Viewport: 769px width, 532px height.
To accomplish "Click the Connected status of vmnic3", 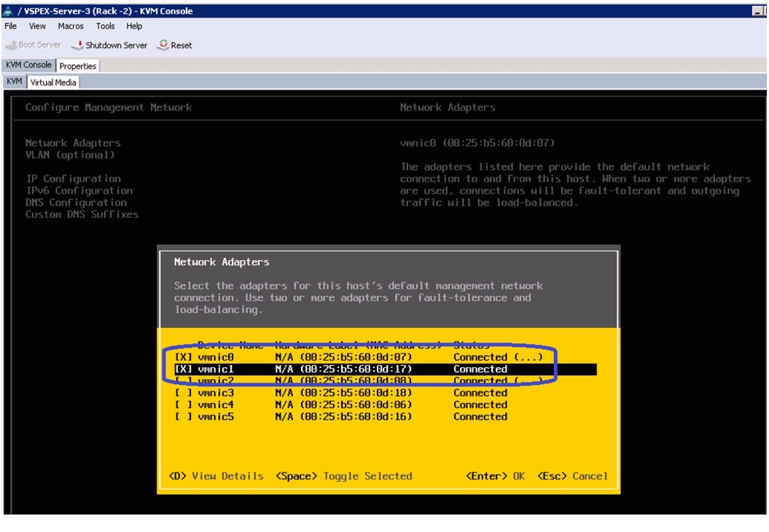I will 480,393.
